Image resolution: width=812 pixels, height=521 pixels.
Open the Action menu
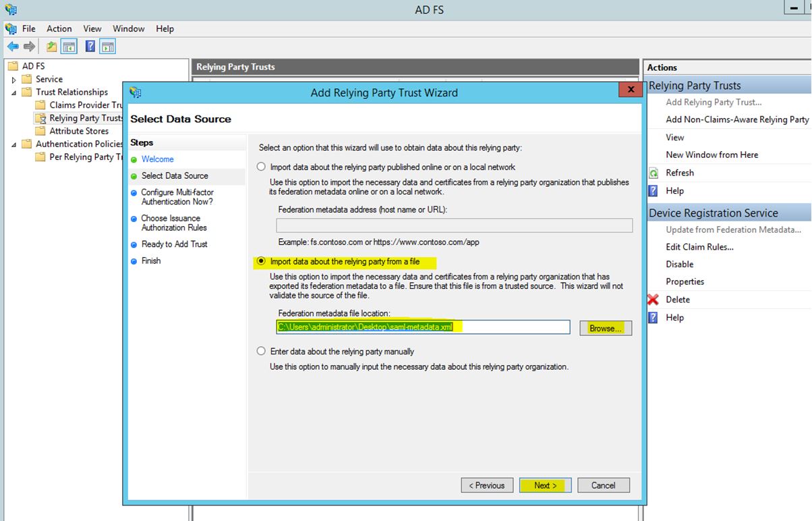59,28
